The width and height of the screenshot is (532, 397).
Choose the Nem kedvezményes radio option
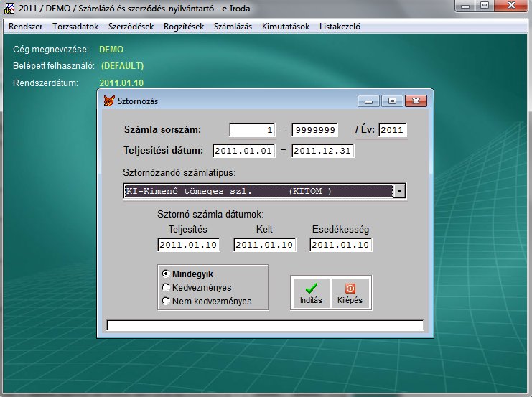pyautogui.click(x=167, y=302)
